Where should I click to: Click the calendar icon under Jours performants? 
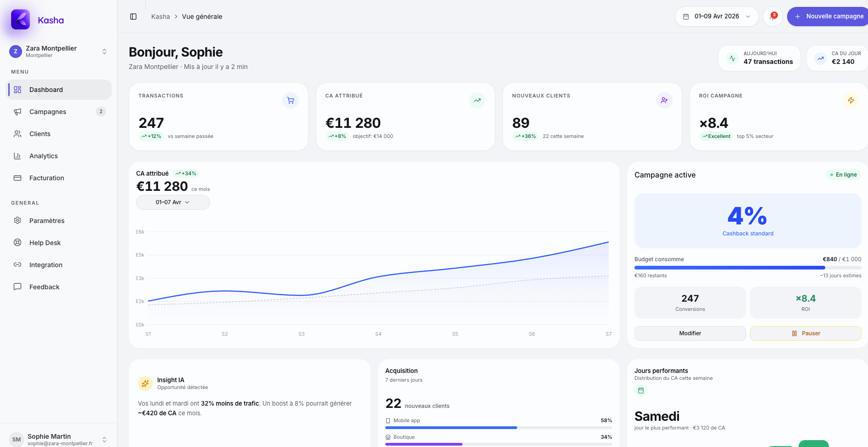(x=641, y=390)
